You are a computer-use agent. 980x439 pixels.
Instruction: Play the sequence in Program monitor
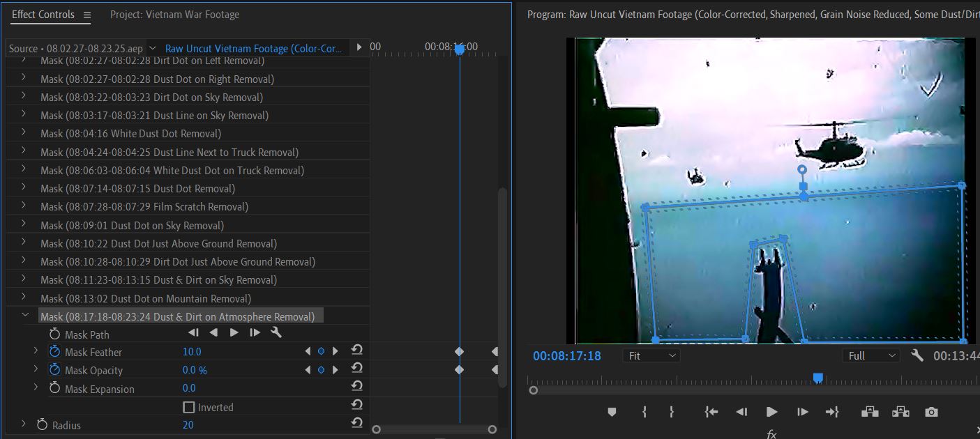771,412
